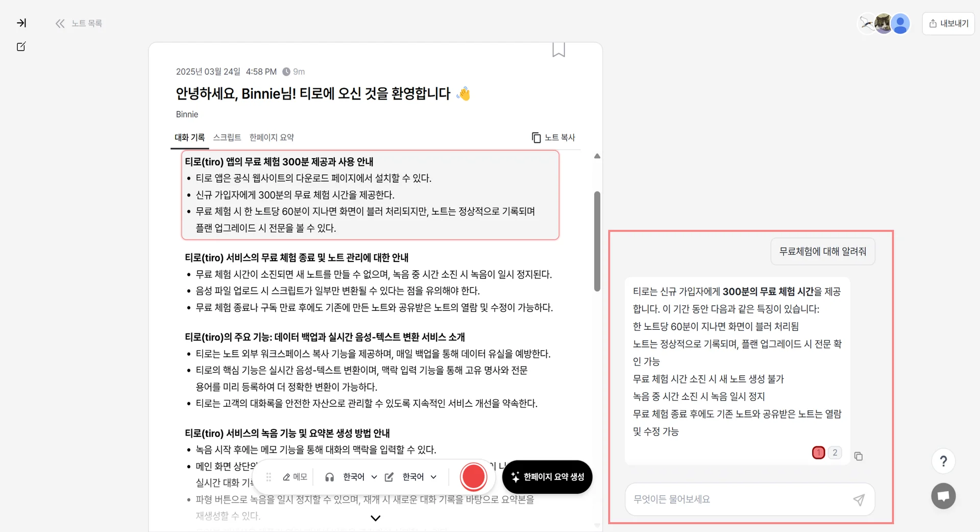Click 한페이지 요약 생성 button

547,477
